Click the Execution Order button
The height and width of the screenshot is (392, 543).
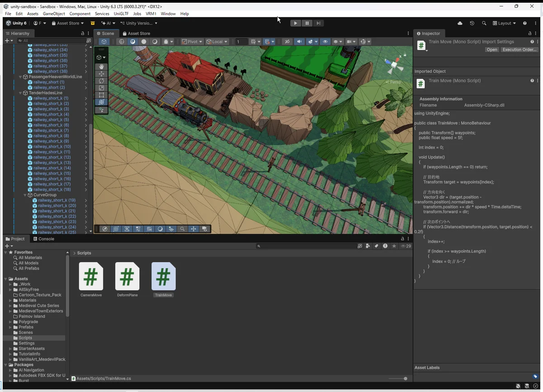tap(519, 50)
